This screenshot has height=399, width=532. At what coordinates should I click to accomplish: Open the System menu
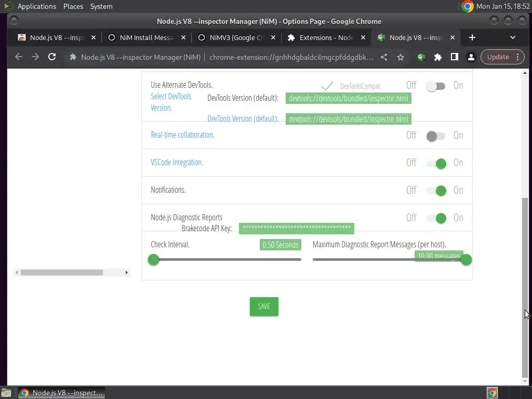click(x=101, y=6)
